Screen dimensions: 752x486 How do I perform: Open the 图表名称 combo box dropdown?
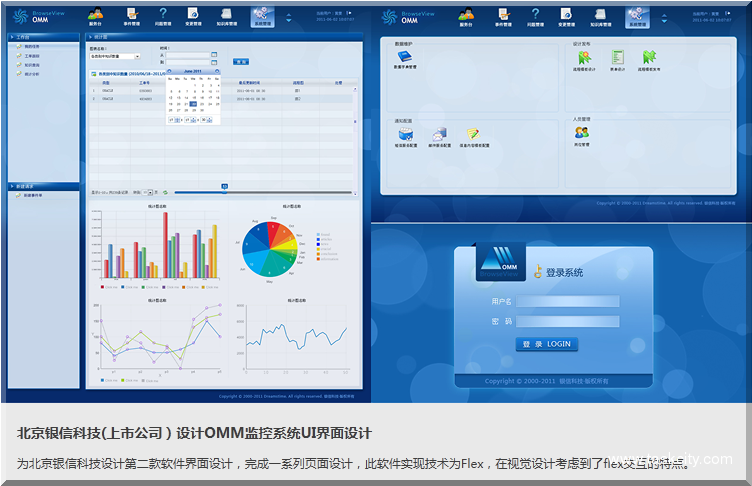point(137,56)
